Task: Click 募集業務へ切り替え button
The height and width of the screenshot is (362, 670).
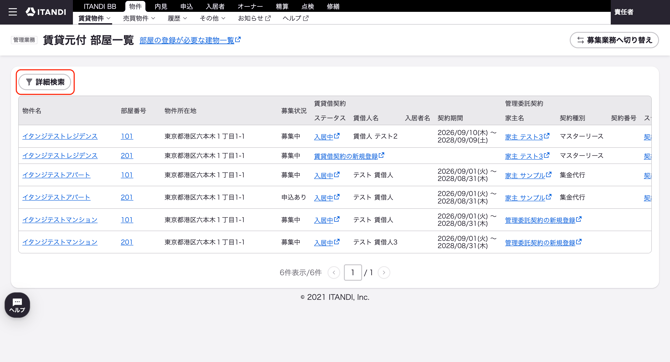Action: (x=614, y=40)
